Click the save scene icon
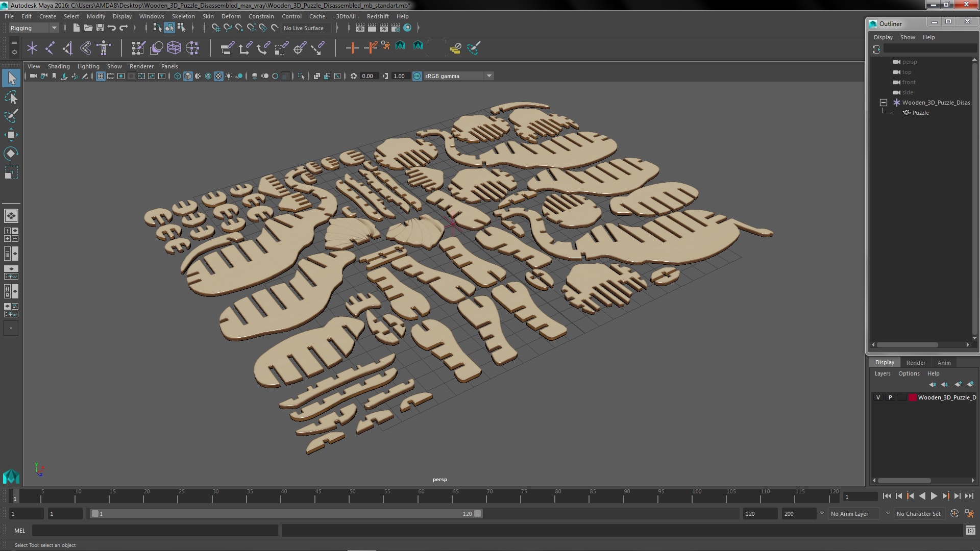This screenshot has height=551, width=980. coord(100,28)
